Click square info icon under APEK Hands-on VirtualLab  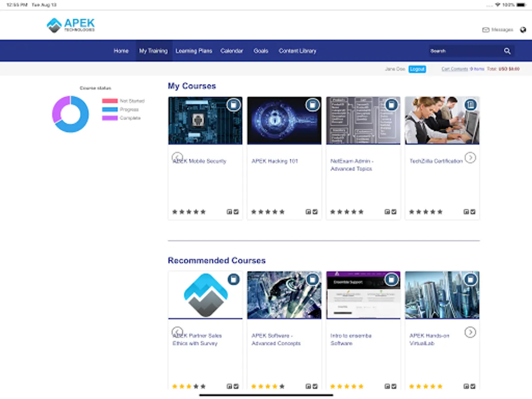click(x=466, y=386)
